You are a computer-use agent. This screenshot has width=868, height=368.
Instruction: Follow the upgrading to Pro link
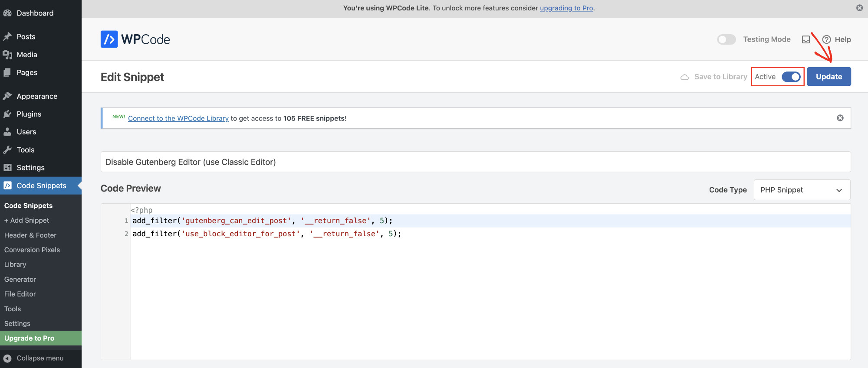(566, 8)
